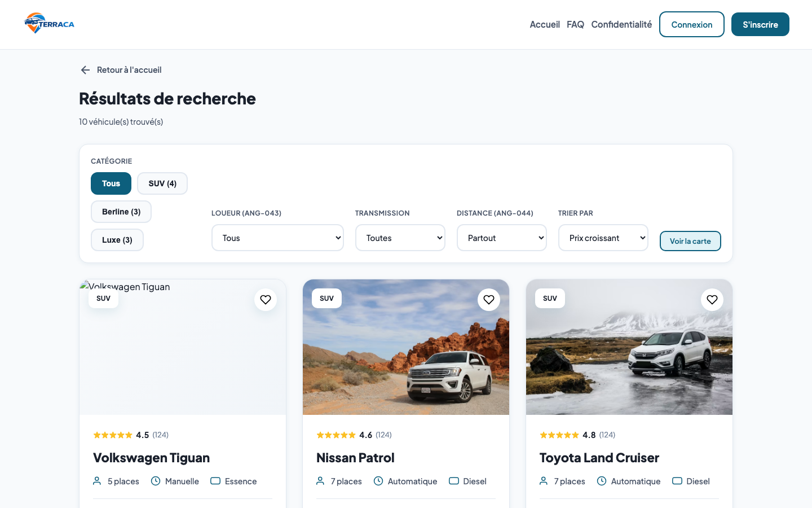Viewport: 812px width, 508px height.
Task: Click Voir la carte button
Action: (x=690, y=241)
